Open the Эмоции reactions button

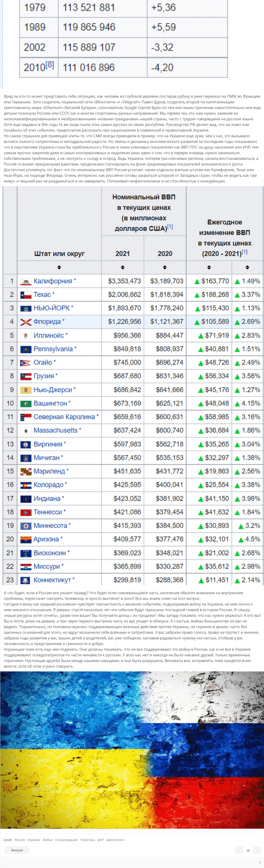(17, 850)
